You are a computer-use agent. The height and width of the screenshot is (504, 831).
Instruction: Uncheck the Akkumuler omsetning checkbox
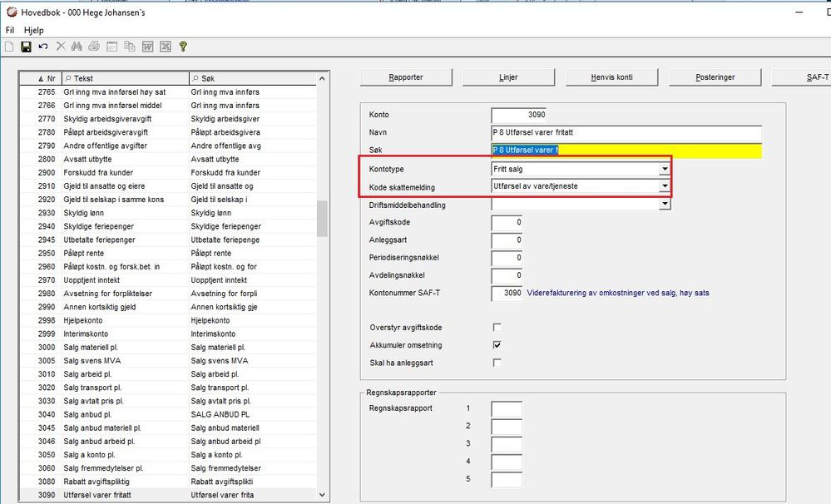(497, 344)
